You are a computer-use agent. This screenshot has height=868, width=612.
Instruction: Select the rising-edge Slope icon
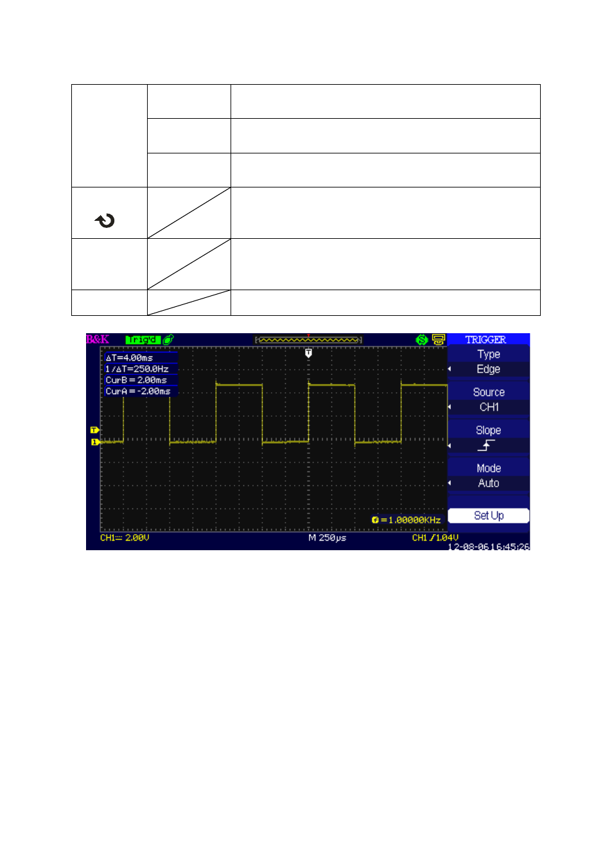tap(486, 445)
